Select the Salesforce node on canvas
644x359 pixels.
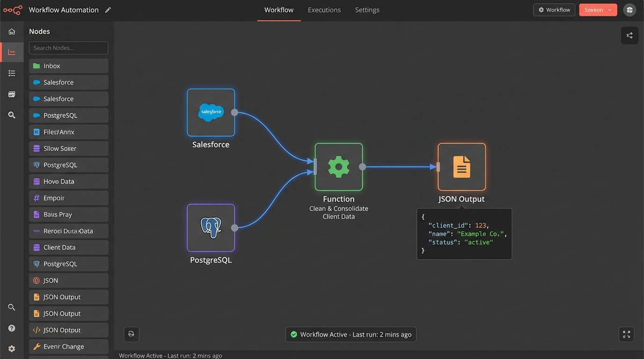(211, 113)
